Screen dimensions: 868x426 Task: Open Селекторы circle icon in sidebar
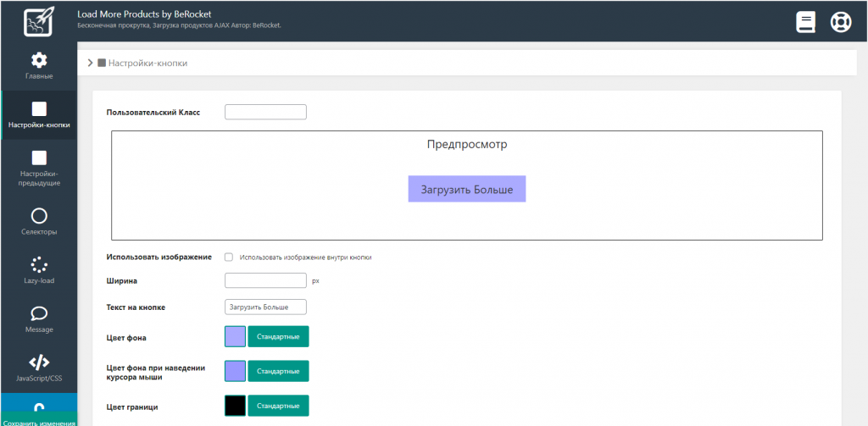[39, 216]
